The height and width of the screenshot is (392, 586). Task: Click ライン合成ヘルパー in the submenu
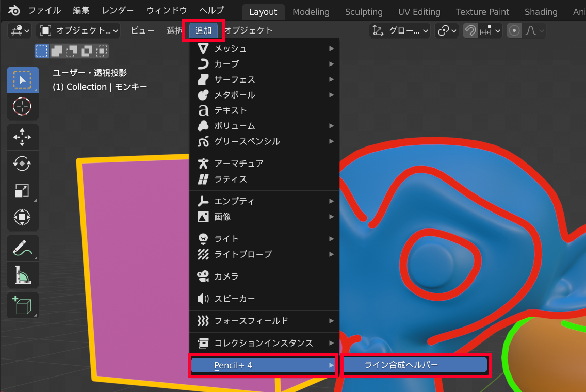(x=415, y=365)
